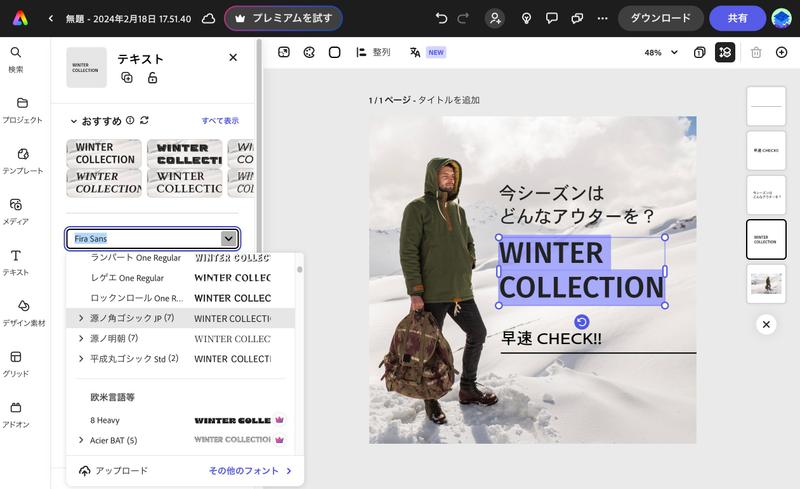Screen dimensions: 800x489
Task: Duplicate the text using the copy icon
Action: [x=127, y=77]
